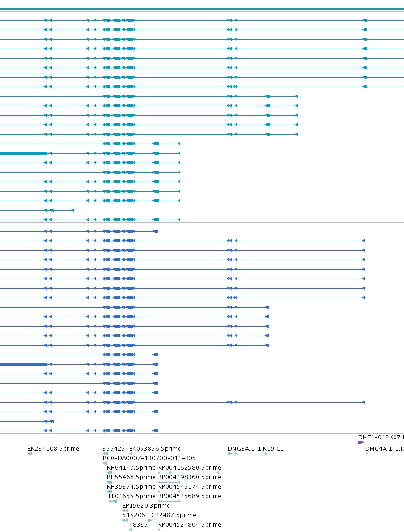Select the RP004545174.5prime label

[189, 486]
